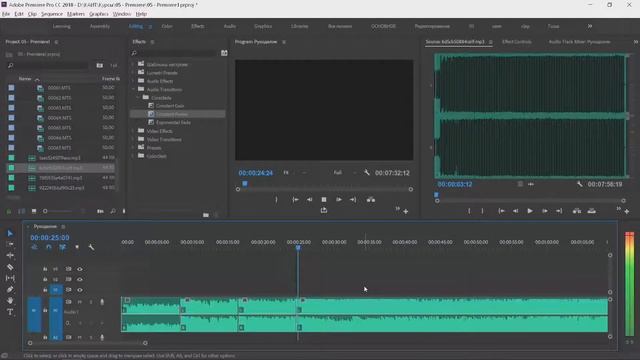Click Lift button in Program monitor
Image resolution: width=640 pixels, height=360 pixels.
click(x=371, y=200)
